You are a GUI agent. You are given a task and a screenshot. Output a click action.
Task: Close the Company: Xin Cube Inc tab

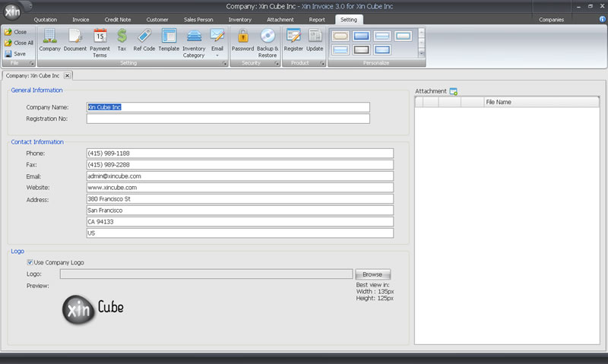67,75
